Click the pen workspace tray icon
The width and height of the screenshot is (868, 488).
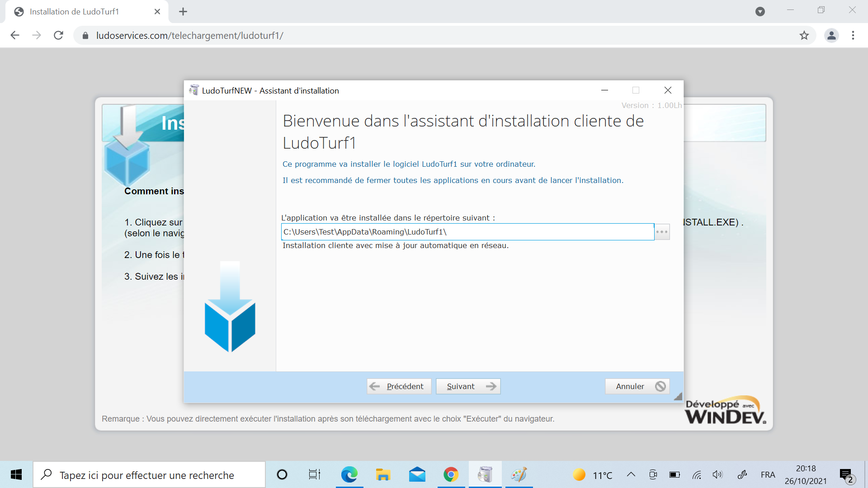(x=742, y=474)
